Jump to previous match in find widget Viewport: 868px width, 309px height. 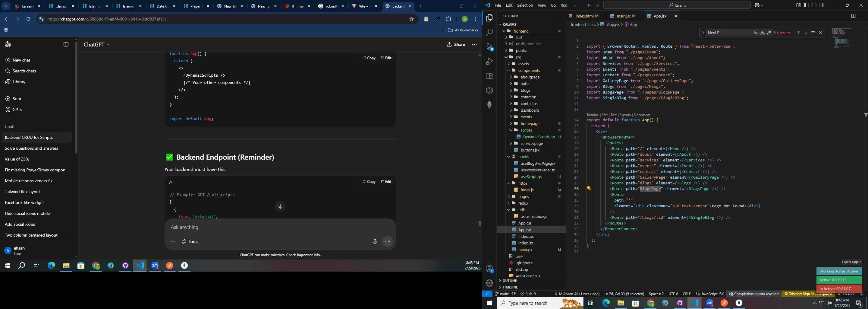(798, 33)
